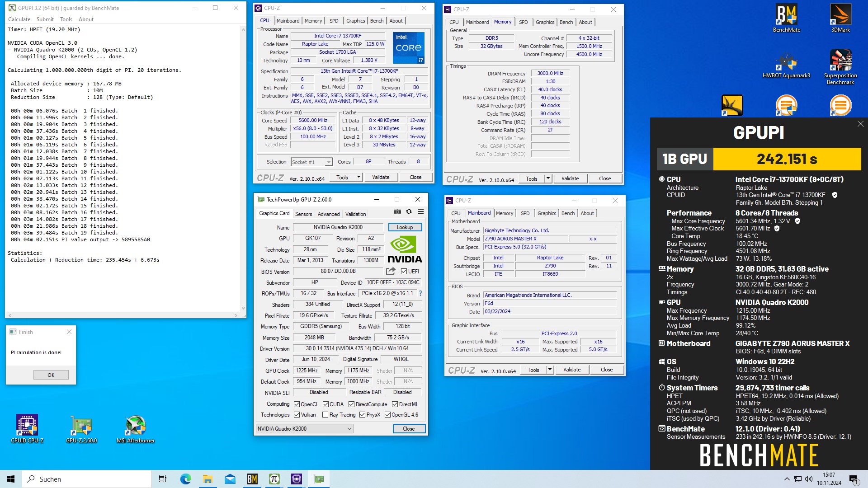Open the Calculate menu in GPUPI

(x=19, y=19)
